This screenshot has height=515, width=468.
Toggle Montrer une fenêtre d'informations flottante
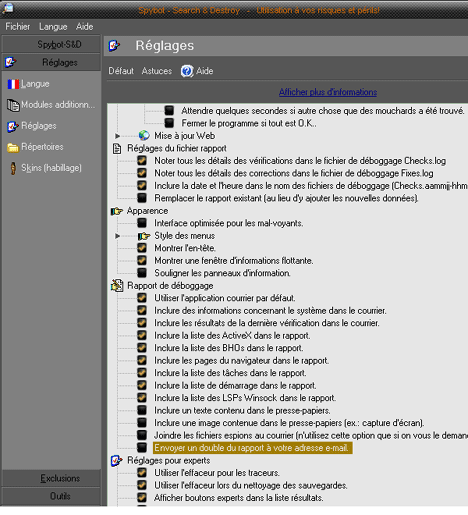pos(142,260)
